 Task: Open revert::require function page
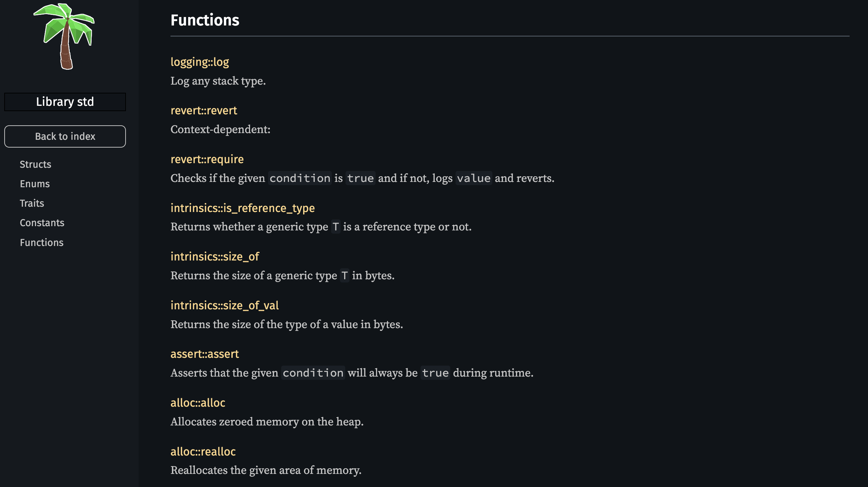tap(207, 159)
